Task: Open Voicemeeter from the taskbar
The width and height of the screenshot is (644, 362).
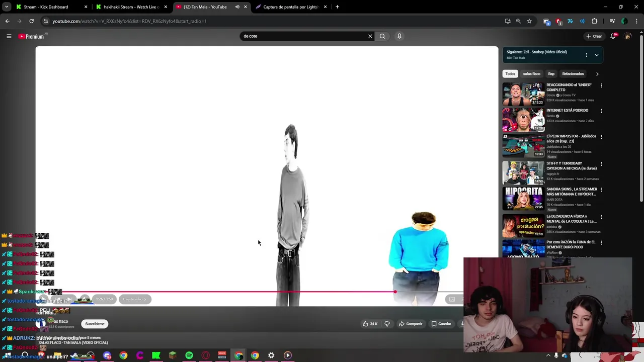Action: pos(222,355)
